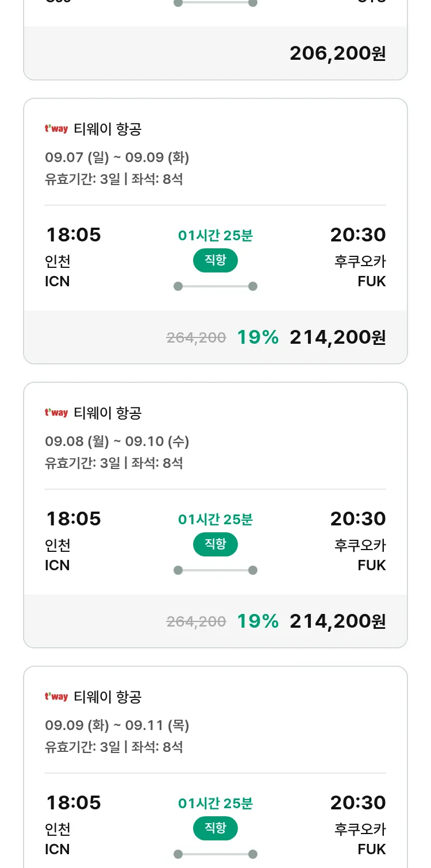Screen dimensions: 431x868
Task: Click 19% discount on 09.08 flight
Action: (257, 621)
